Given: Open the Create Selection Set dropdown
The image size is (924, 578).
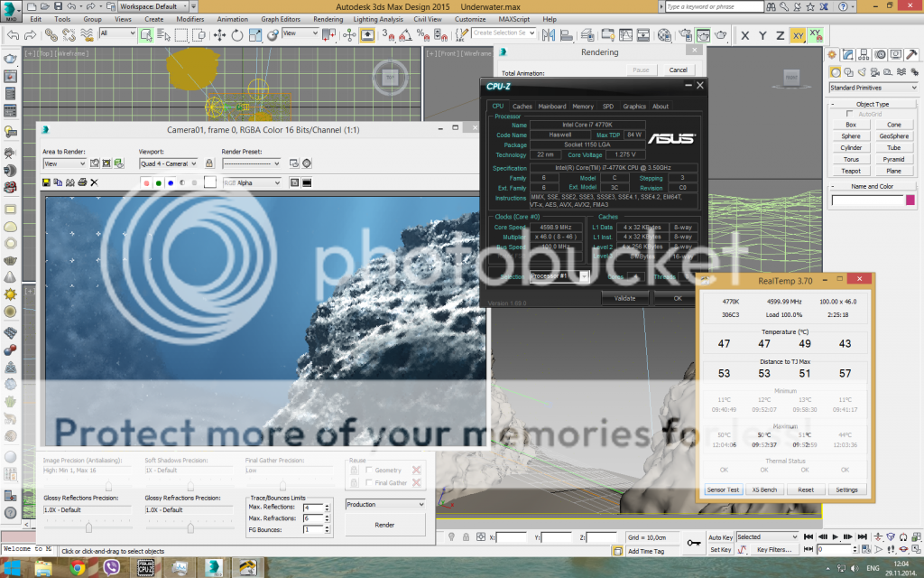Looking at the screenshot, I should point(504,33).
